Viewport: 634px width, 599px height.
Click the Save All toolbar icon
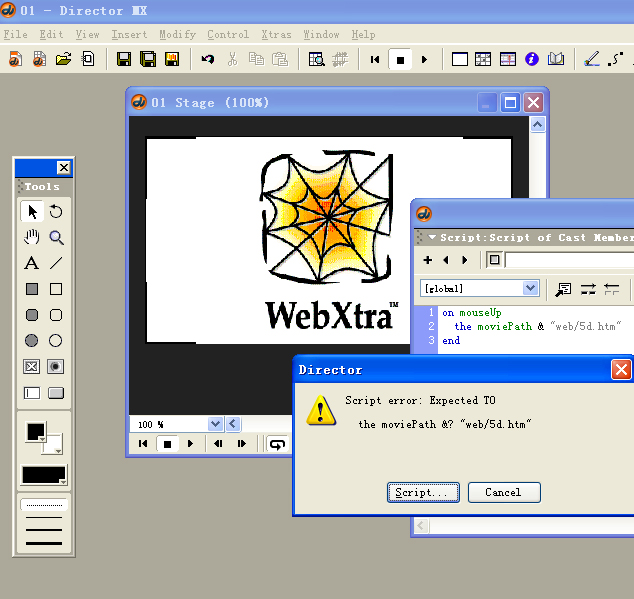click(148, 59)
